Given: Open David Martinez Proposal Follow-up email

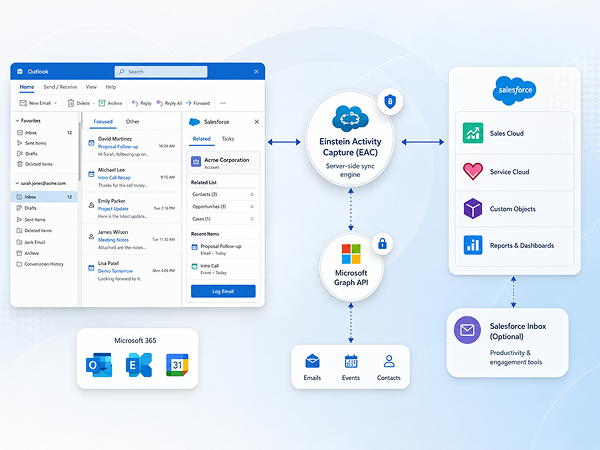Looking at the screenshot, I should 131,146.
